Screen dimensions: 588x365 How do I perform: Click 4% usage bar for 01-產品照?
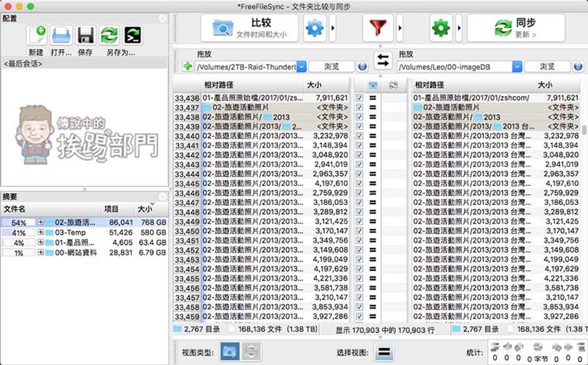18,243
